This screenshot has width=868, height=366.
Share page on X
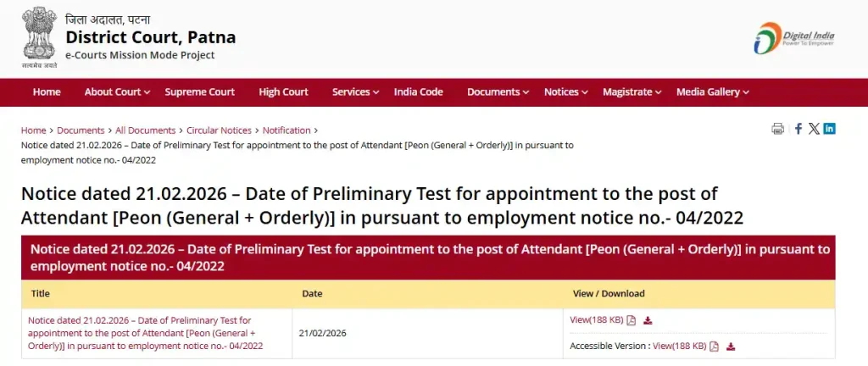[814, 129]
